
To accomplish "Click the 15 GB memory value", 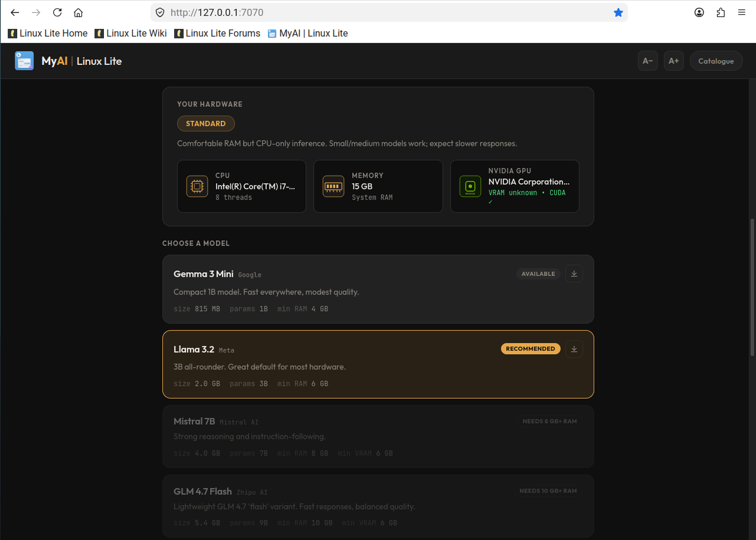I will (x=362, y=186).
